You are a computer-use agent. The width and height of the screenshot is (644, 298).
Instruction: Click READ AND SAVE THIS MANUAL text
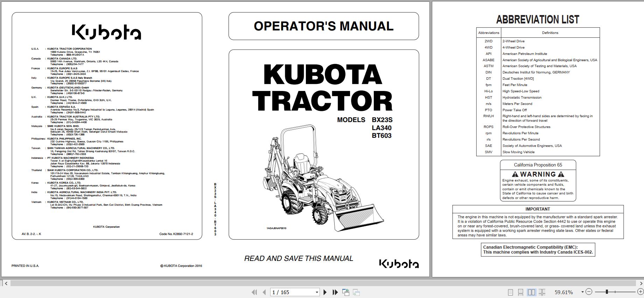tap(299, 258)
